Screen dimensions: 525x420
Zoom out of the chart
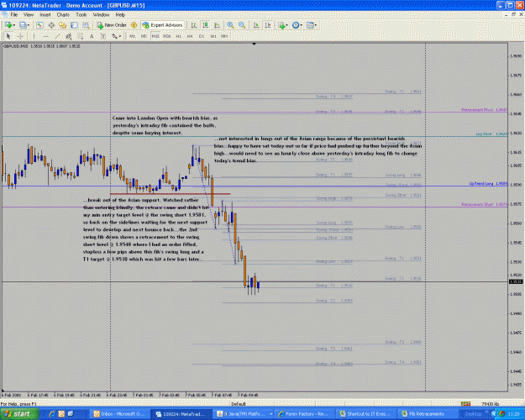(x=242, y=25)
